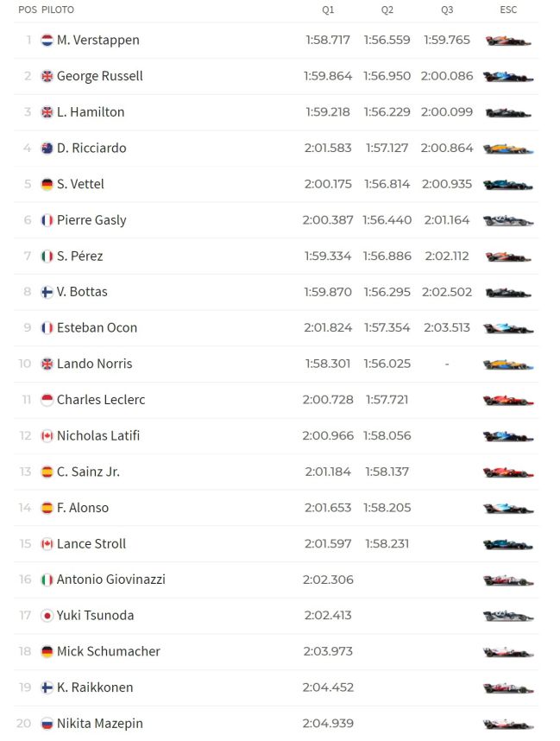560x741 pixels.
Task: Click the Ferrari car image in Leclerc's row
Action: tap(507, 400)
